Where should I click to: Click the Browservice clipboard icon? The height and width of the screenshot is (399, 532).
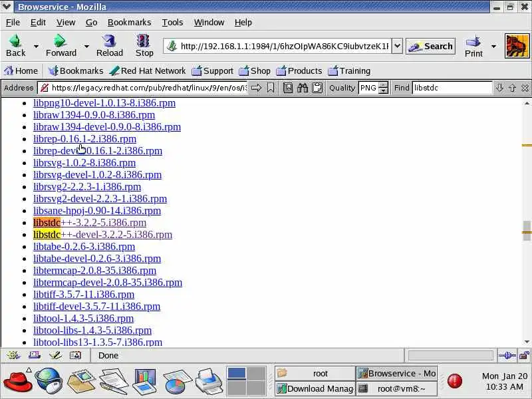317,88
